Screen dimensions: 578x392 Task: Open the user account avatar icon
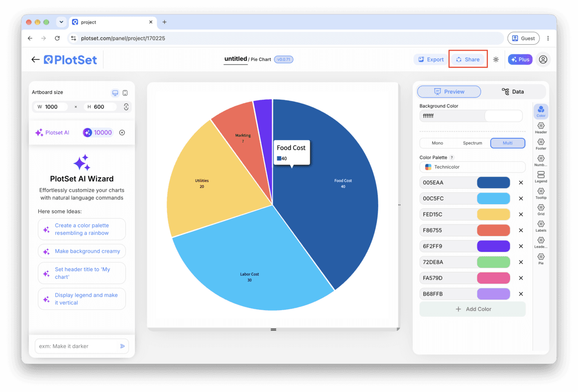point(543,60)
